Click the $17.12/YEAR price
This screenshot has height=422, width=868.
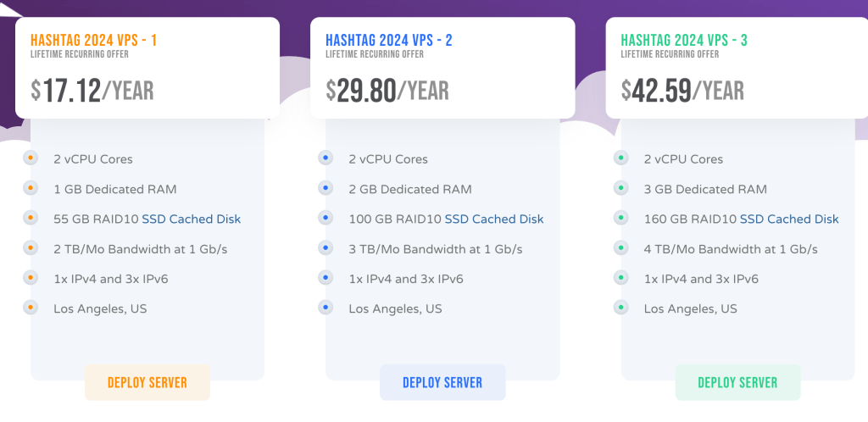coord(92,91)
